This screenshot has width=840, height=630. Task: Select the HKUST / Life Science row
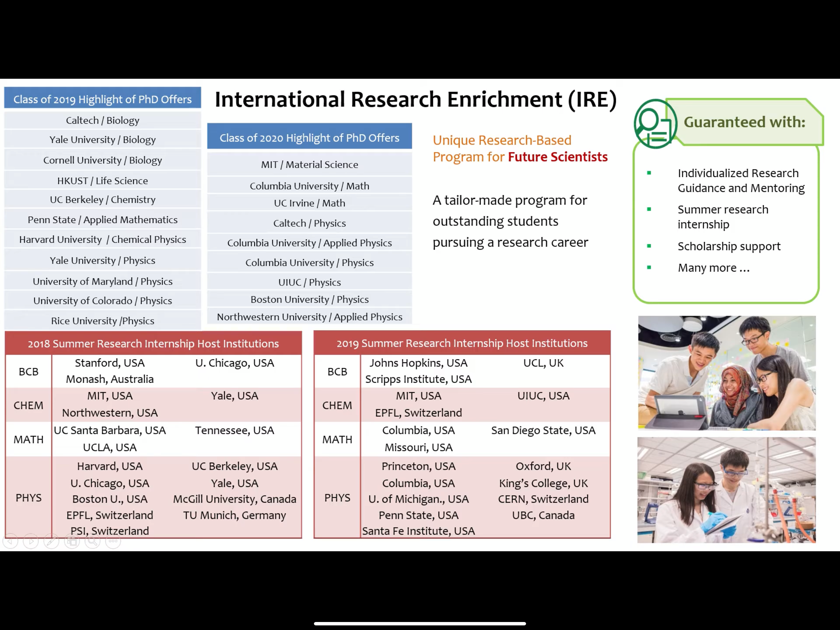tap(102, 181)
